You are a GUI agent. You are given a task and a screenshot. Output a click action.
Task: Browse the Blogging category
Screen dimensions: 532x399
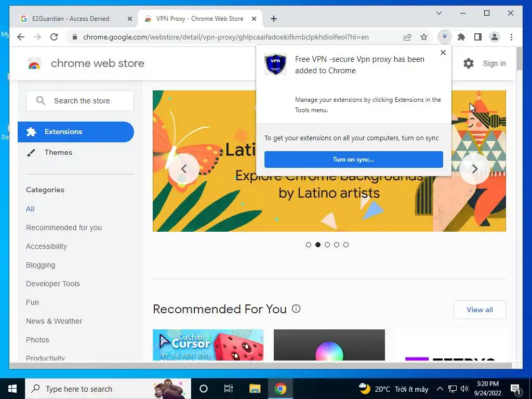pos(41,265)
